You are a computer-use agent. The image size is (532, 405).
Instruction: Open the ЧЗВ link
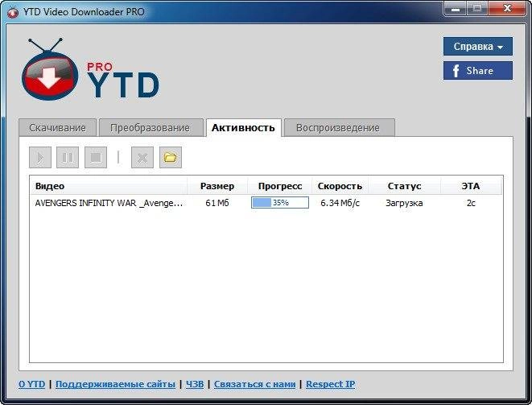[x=195, y=384]
